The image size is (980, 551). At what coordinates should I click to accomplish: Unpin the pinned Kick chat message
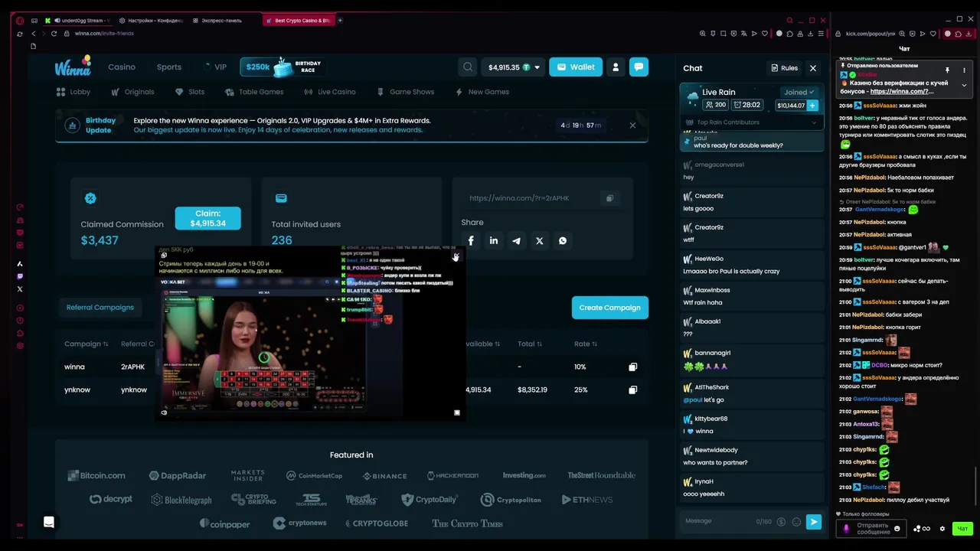tap(946, 70)
